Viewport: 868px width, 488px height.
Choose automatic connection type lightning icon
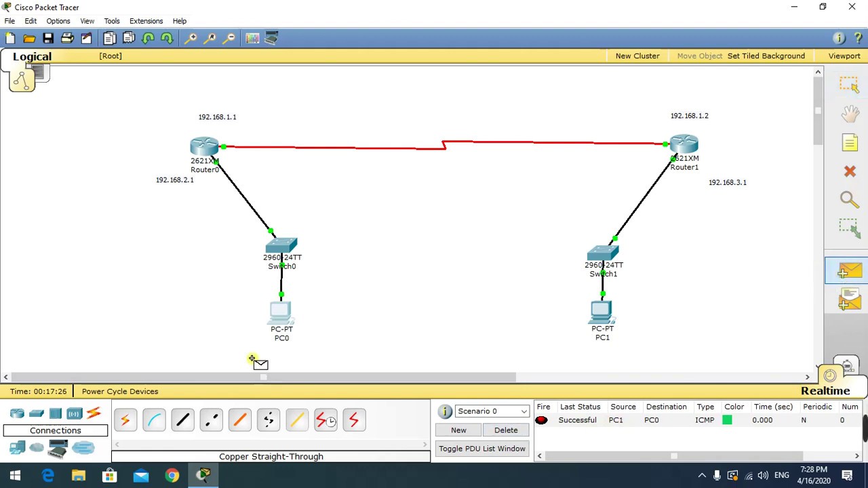pos(125,420)
